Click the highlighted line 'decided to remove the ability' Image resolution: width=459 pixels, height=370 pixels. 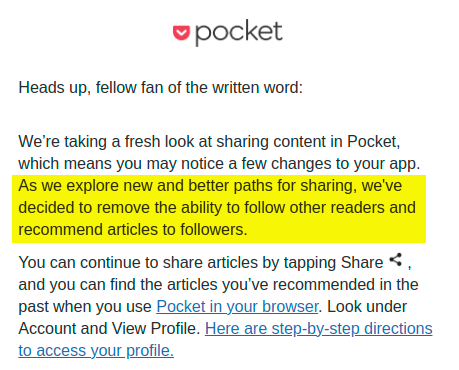pyautogui.click(x=217, y=207)
